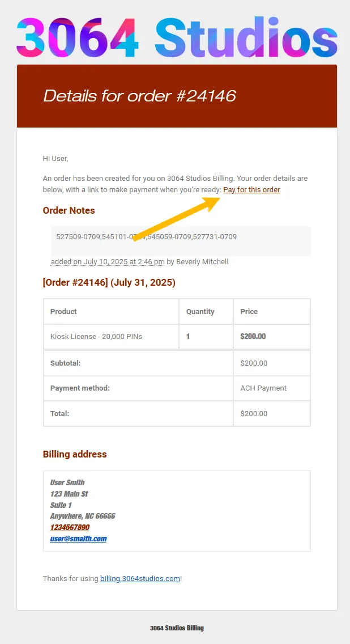The image size is (350, 644).
Task: Click the Product column header
Action: [63, 311]
